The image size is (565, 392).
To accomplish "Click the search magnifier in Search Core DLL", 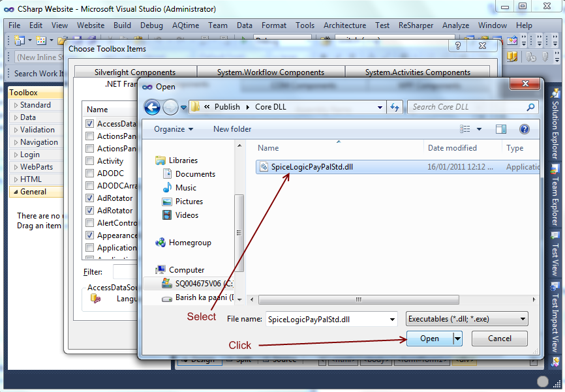I will 531,107.
